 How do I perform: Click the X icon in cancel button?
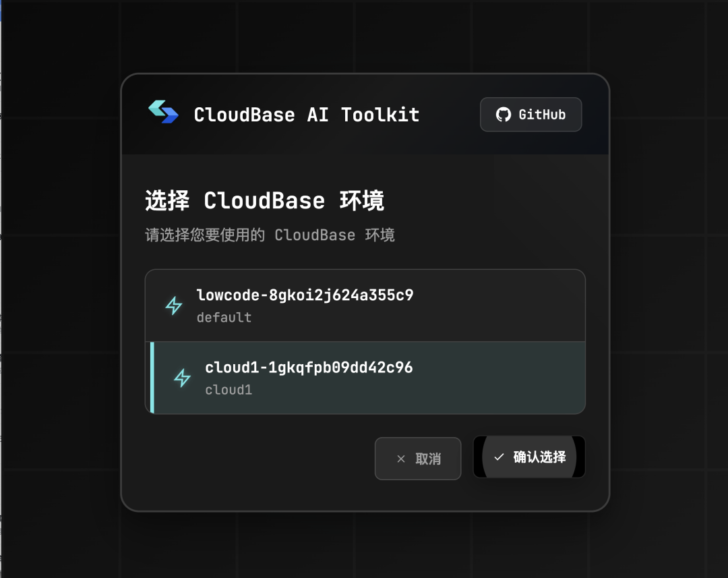401,459
